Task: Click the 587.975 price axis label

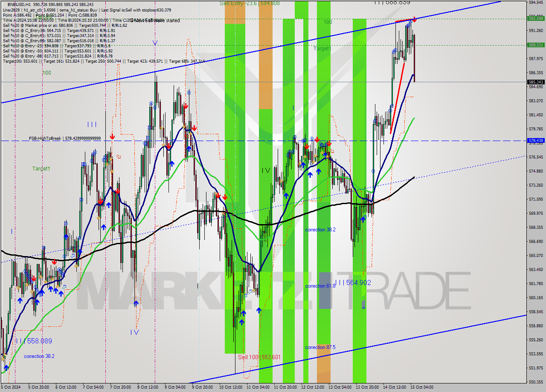Action: point(536,59)
